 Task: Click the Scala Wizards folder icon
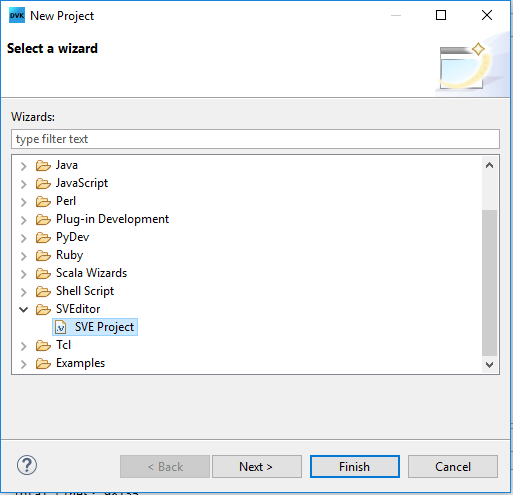point(43,274)
